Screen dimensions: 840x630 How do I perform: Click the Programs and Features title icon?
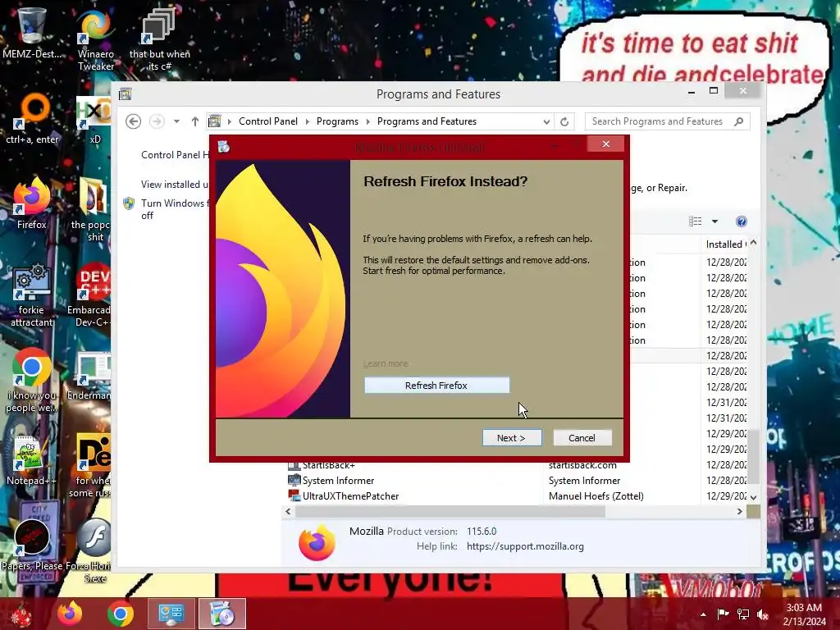coord(126,94)
